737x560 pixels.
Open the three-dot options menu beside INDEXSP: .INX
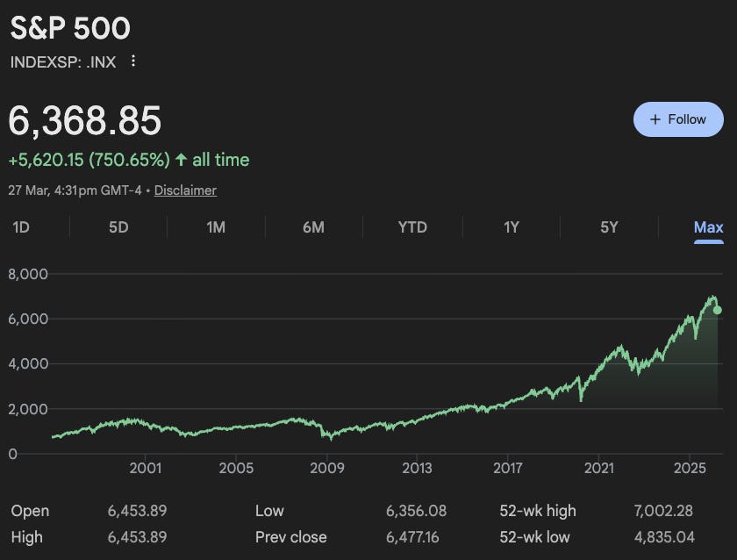[133, 61]
